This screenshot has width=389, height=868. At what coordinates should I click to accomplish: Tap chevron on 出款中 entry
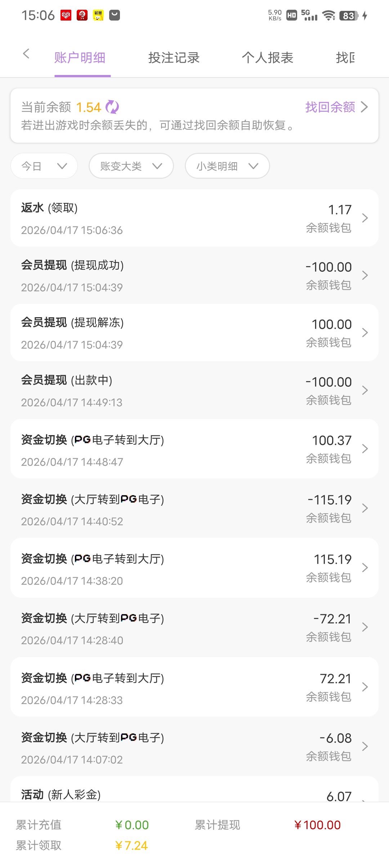pyautogui.click(x=365, y=390)
